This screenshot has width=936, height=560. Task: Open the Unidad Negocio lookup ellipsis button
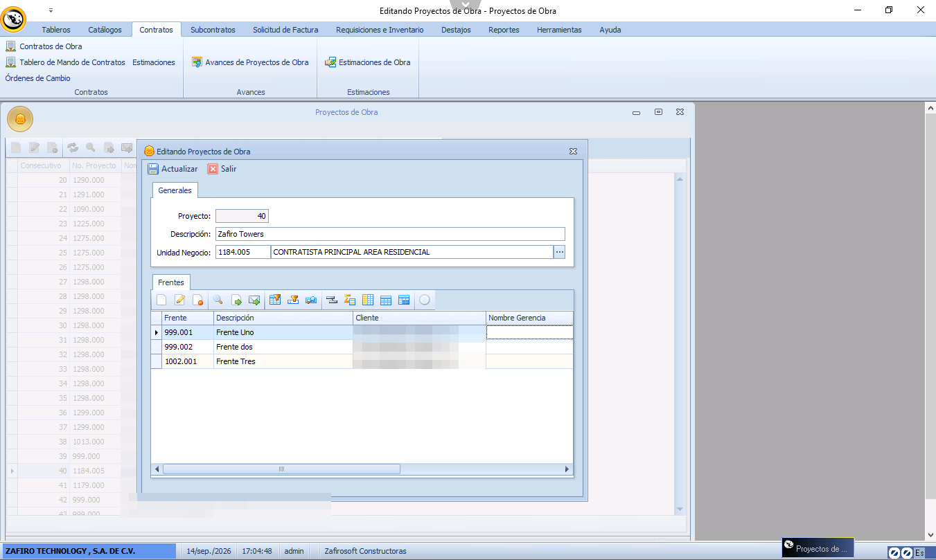559,252
